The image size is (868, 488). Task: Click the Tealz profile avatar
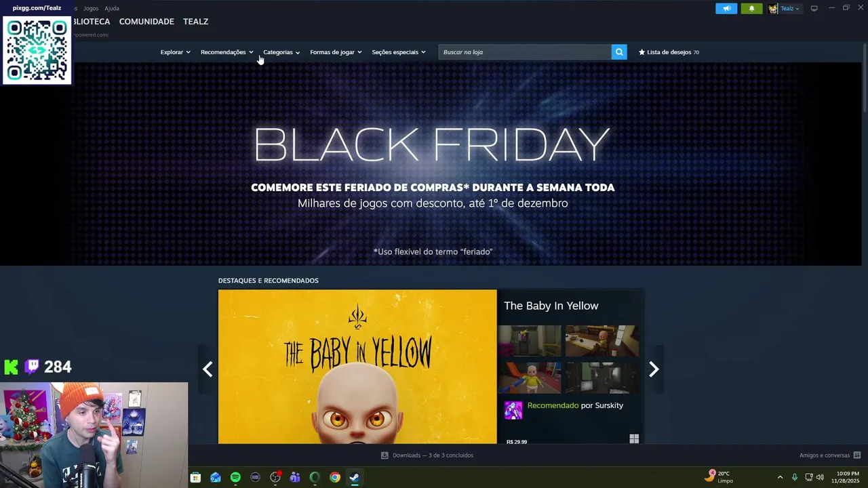pos(773,9)
